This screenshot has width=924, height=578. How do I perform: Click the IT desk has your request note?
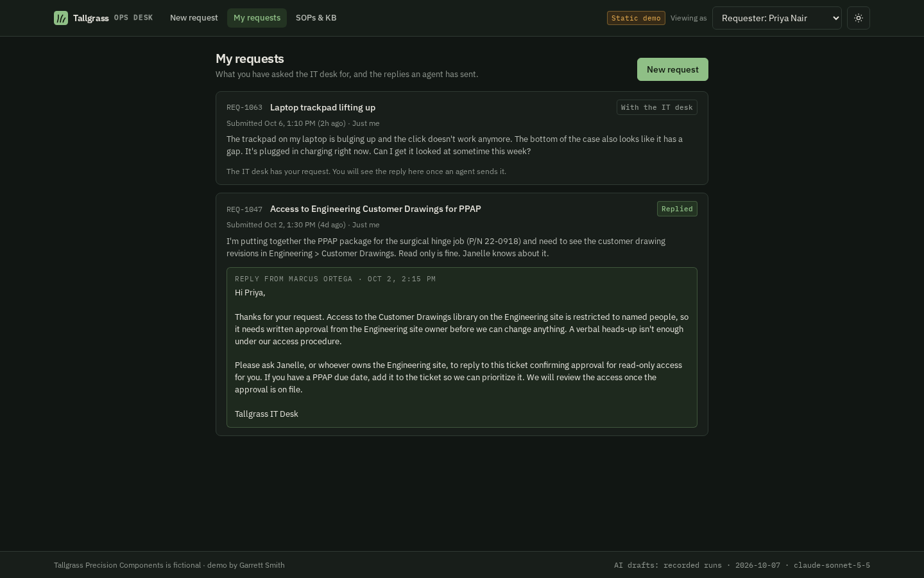point(366,171)
